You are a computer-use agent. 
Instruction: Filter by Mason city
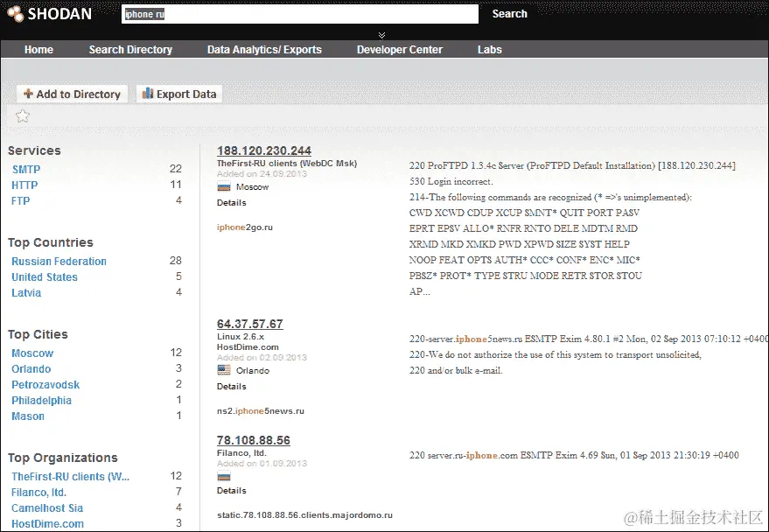click(28, 416)
